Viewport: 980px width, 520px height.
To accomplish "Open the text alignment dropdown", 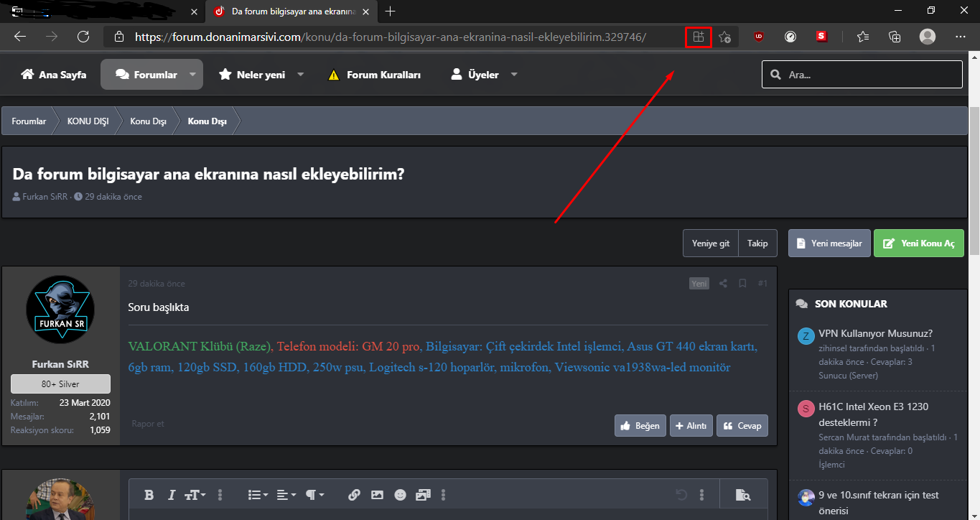I will (x=286, y=495).
